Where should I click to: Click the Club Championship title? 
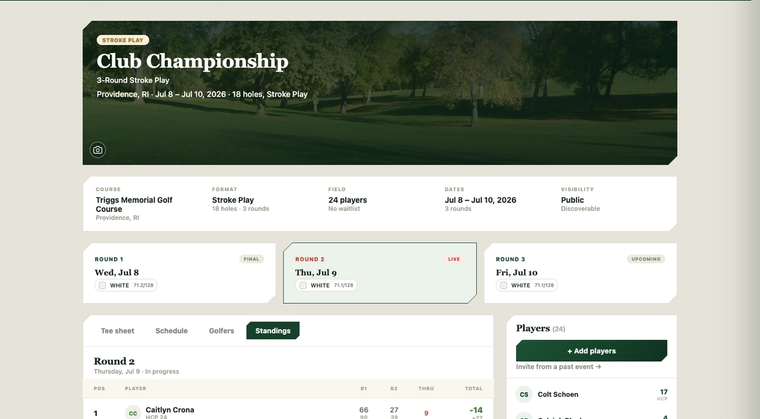pyautogui.click(x=192, y=62)
